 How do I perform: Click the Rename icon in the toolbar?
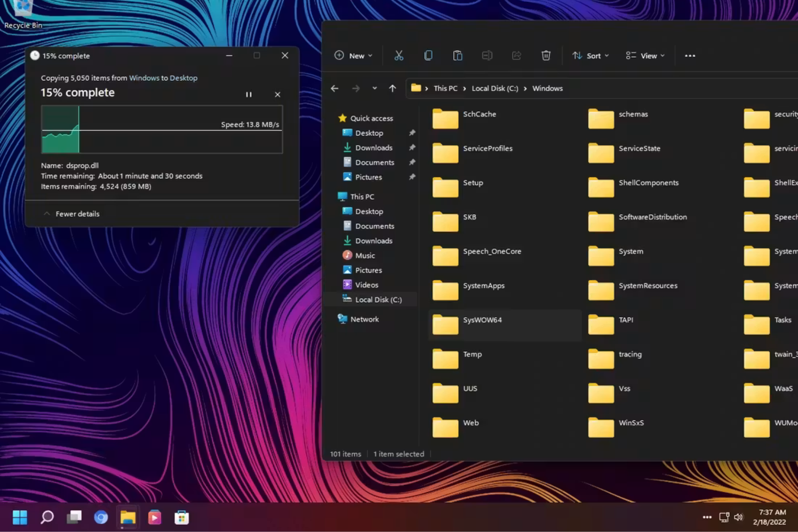click(487, 56)
